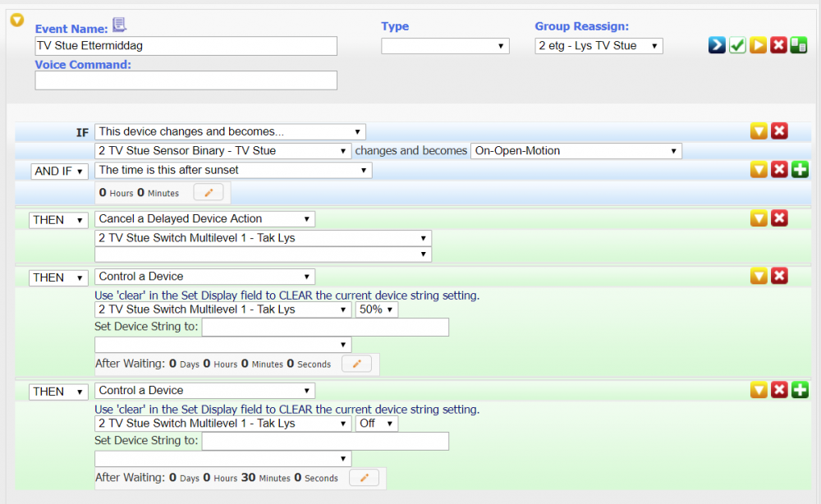Change the 50% dim level dropdown
Screen dimensions: 821x504
coord(377,309)
